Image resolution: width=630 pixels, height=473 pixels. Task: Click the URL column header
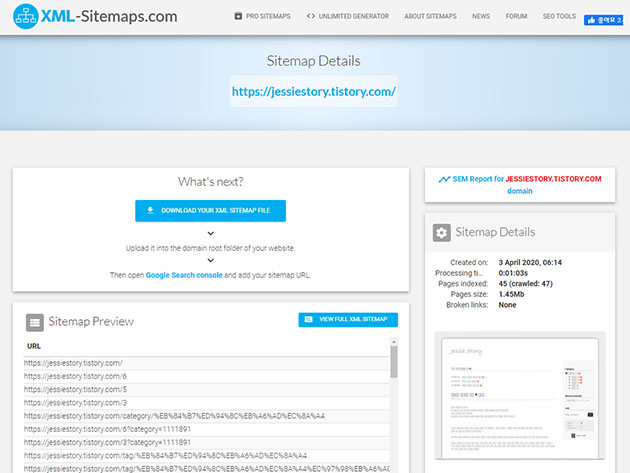click(34, 346)
